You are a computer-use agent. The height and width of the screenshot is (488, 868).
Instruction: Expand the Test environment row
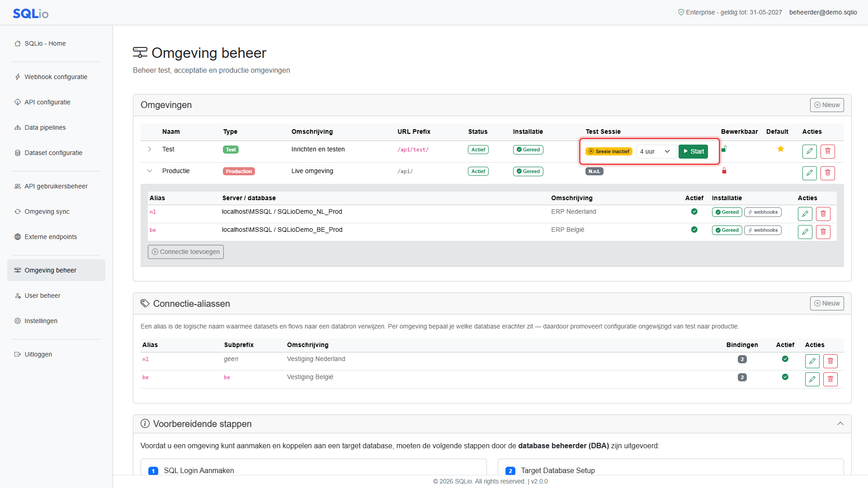[150, 149]
